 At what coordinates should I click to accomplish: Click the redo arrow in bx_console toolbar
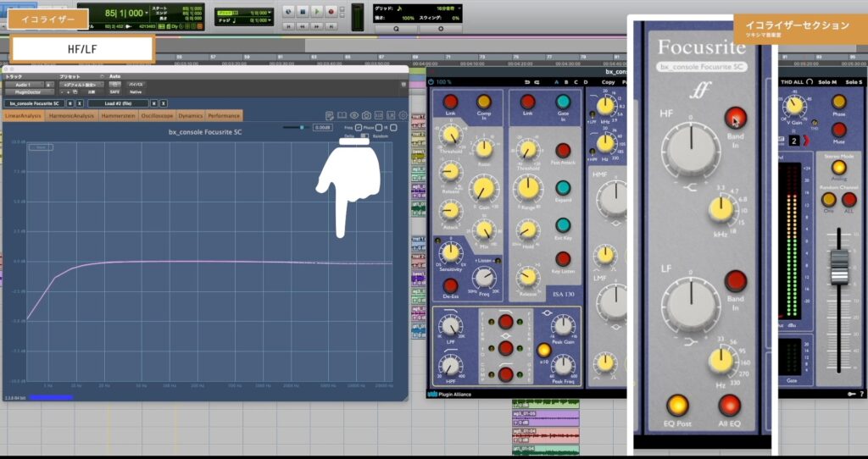click(x=537, y=82)
